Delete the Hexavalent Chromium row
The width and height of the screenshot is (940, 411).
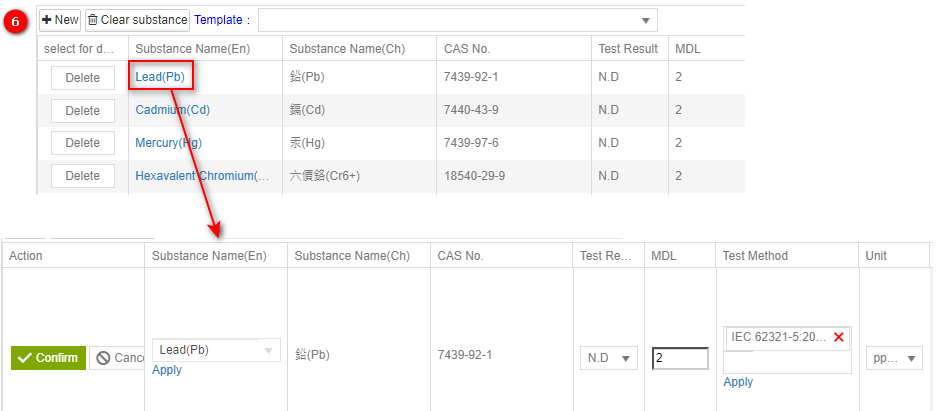(82, 176)
